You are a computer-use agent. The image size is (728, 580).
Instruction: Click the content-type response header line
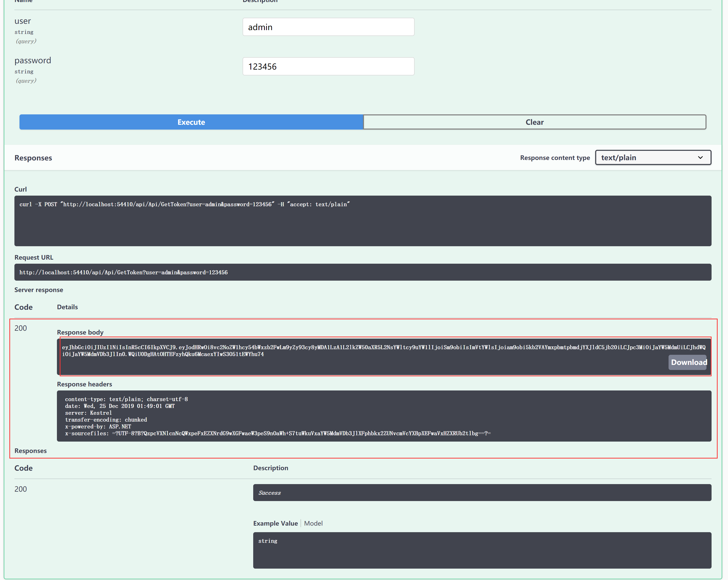126,399
